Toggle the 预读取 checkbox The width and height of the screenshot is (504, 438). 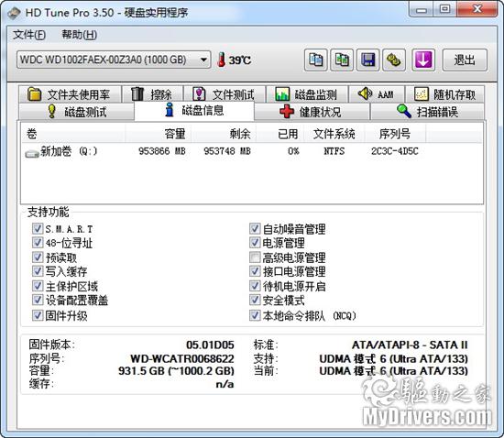(38, 257)
